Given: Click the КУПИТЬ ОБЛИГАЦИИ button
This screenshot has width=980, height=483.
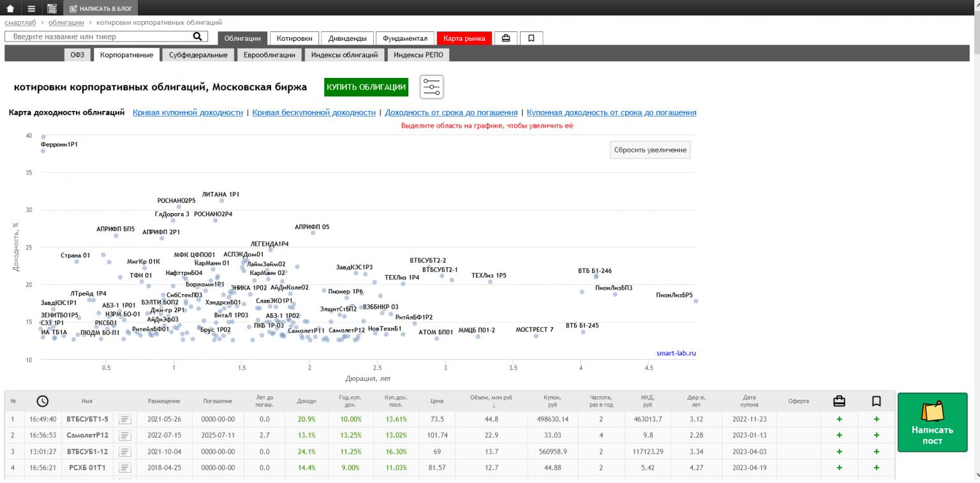Looking at the screenshot, I should tap(366, 87).
